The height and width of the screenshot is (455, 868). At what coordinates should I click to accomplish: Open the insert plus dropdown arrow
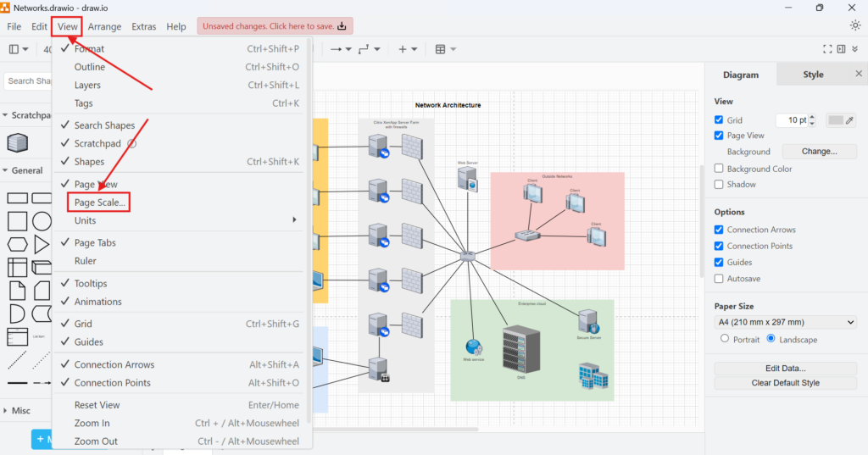click(x=414, y=49)
